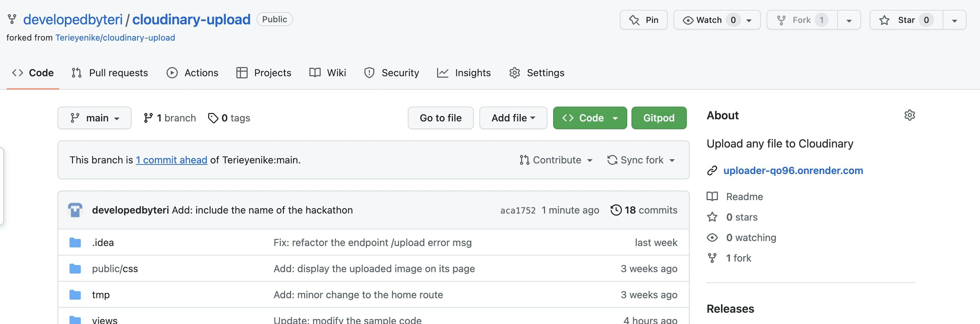Click the folder icon for tmp

tap(75, 295)
